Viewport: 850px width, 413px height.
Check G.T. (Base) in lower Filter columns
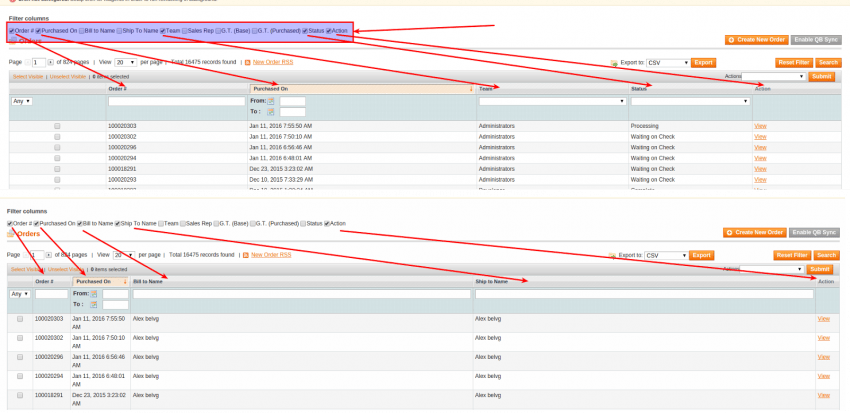216,223
